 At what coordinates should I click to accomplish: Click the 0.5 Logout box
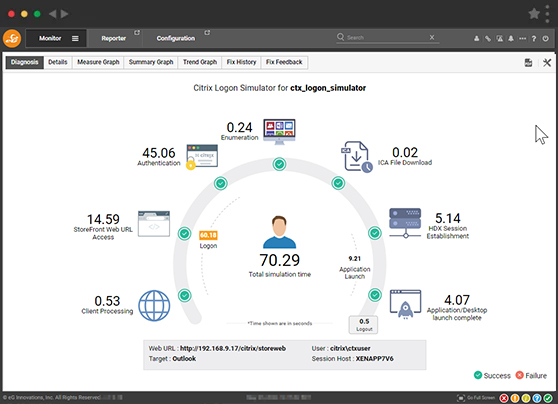363,325
